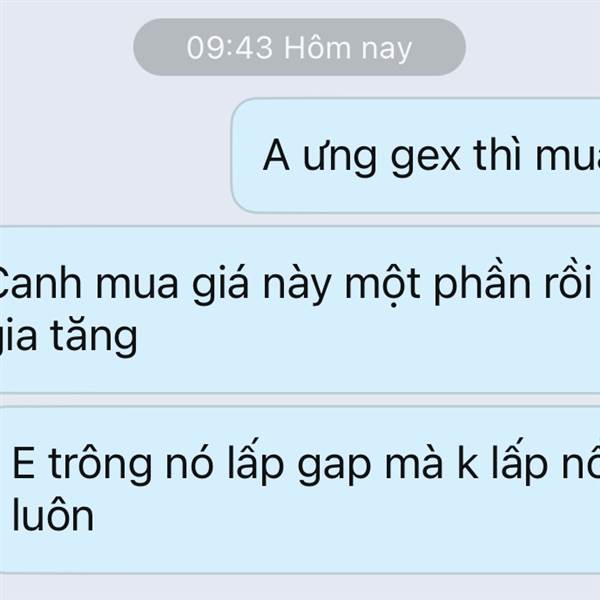Select the 'A ưng gex thì mua' message bubble

pos(416,155)
